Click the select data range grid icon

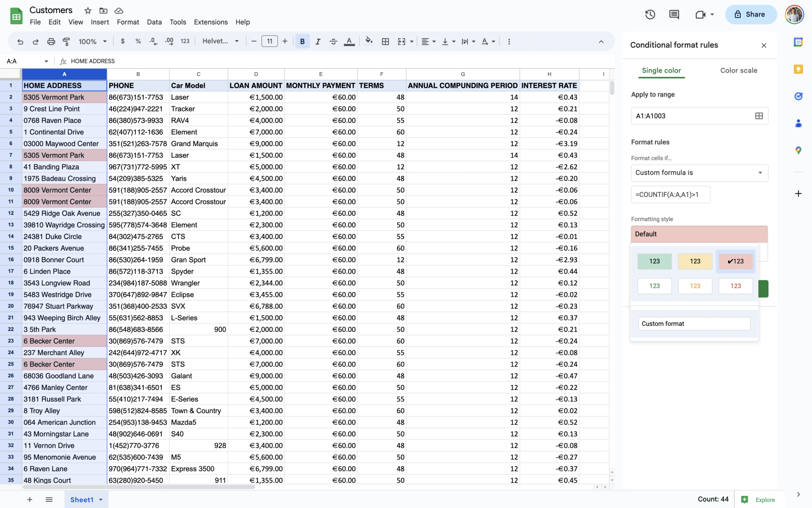click(x=758, y=116)
